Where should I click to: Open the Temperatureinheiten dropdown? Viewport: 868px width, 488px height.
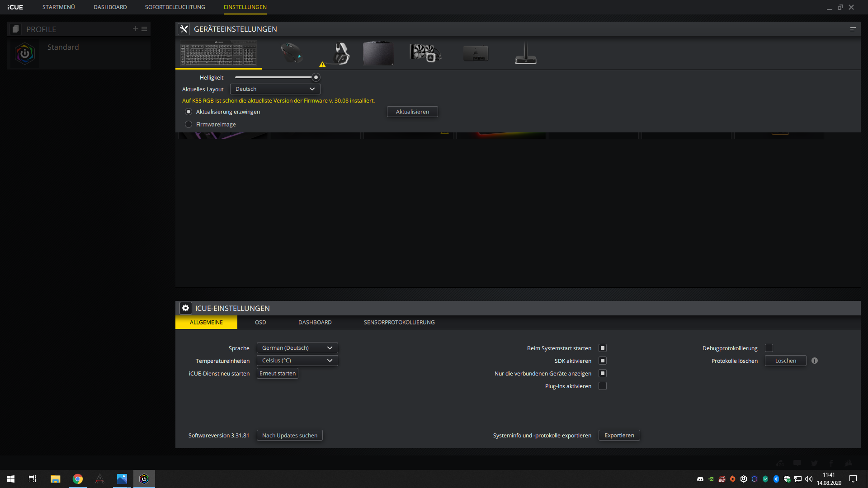[297, 361]
